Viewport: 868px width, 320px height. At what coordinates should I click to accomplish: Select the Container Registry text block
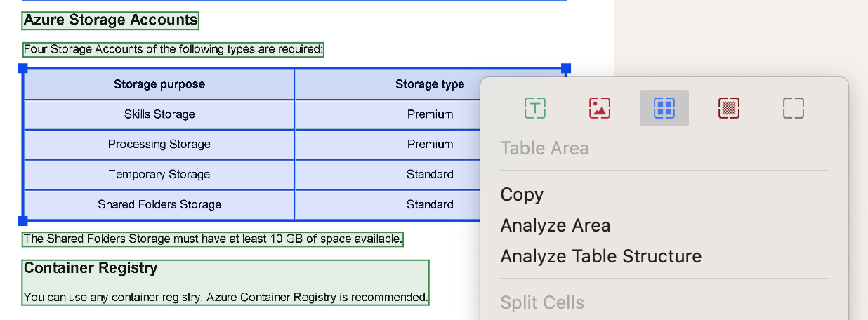[225, 283]
